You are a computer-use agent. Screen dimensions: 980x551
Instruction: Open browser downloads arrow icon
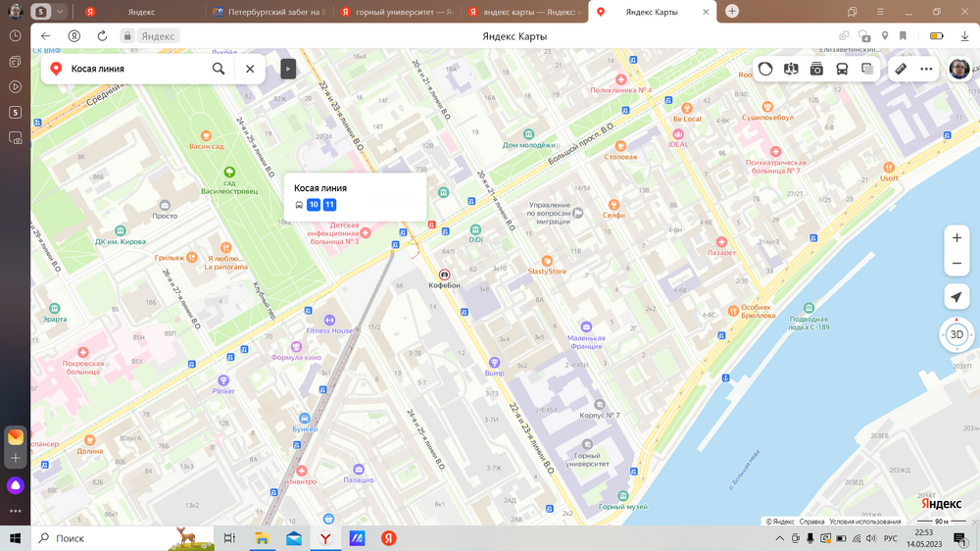pos(965,36)
